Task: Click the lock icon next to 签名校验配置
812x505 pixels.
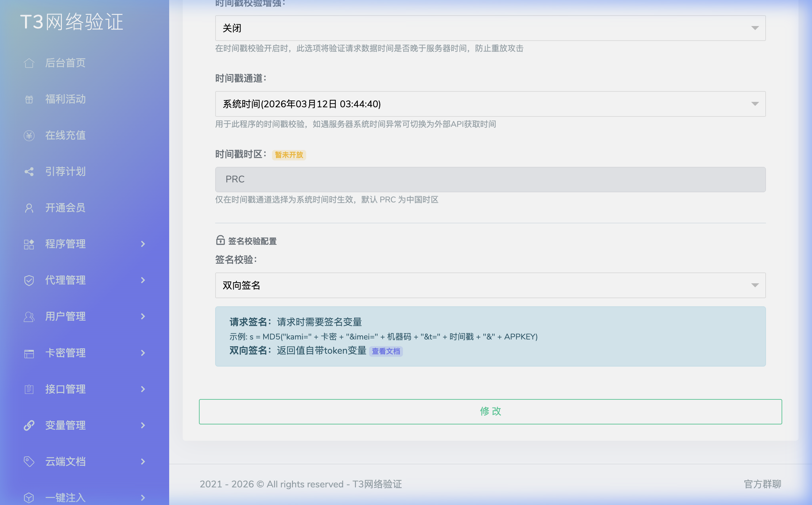Action: (x=220, y=241)
